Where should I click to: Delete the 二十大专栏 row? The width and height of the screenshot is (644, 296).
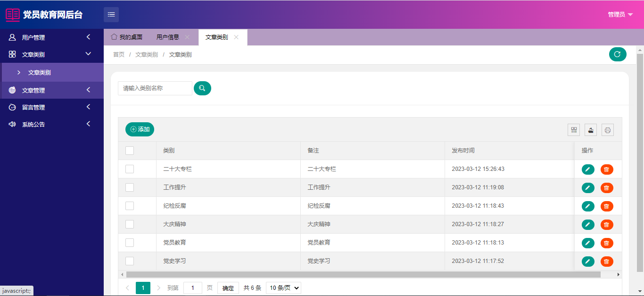pyautogui.click(x=607, y=169)
